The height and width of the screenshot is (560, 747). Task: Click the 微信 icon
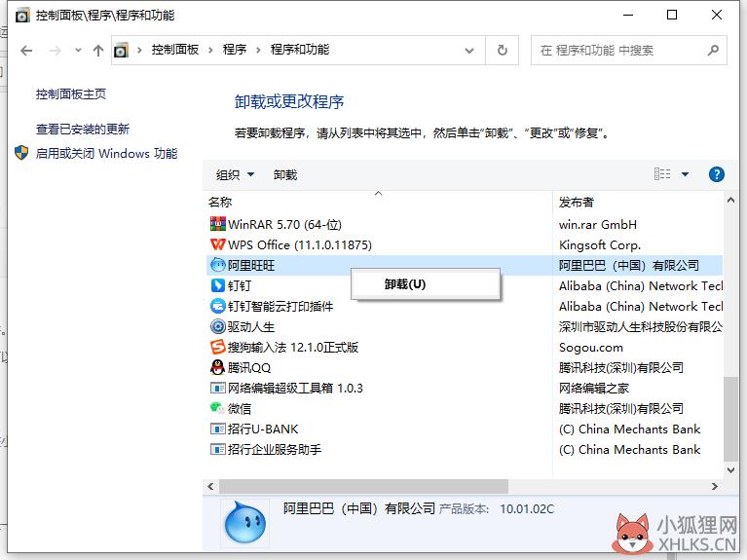point(218,408)
